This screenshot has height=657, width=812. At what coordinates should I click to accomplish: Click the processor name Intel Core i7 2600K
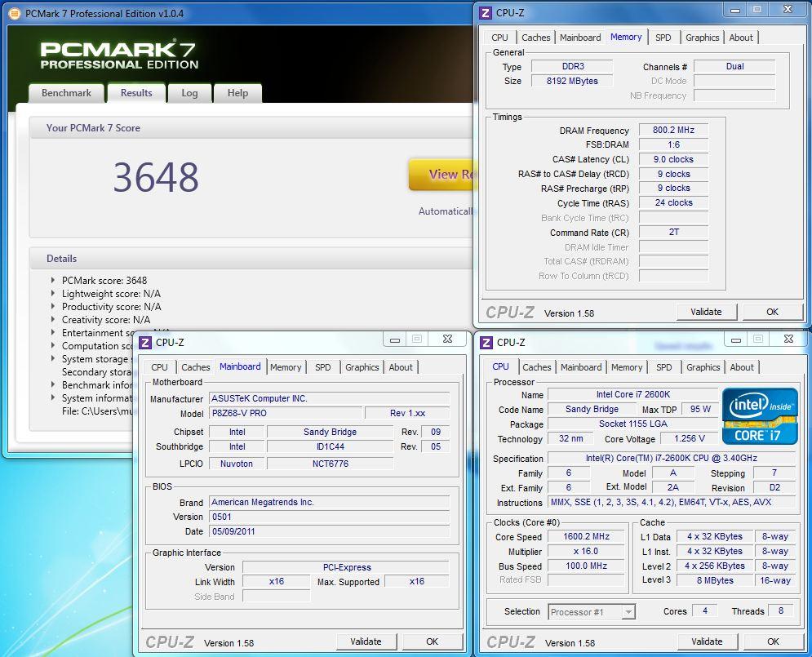coord(632,394)
